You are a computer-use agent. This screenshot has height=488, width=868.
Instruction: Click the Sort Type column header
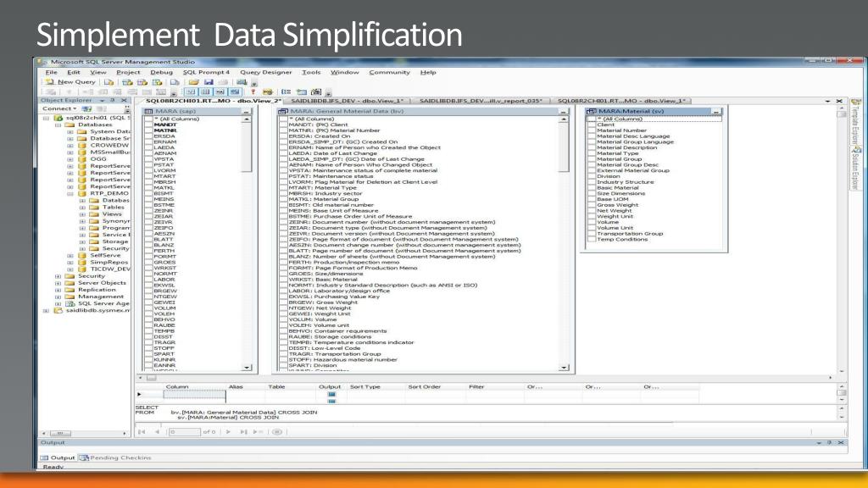point(364,386)
